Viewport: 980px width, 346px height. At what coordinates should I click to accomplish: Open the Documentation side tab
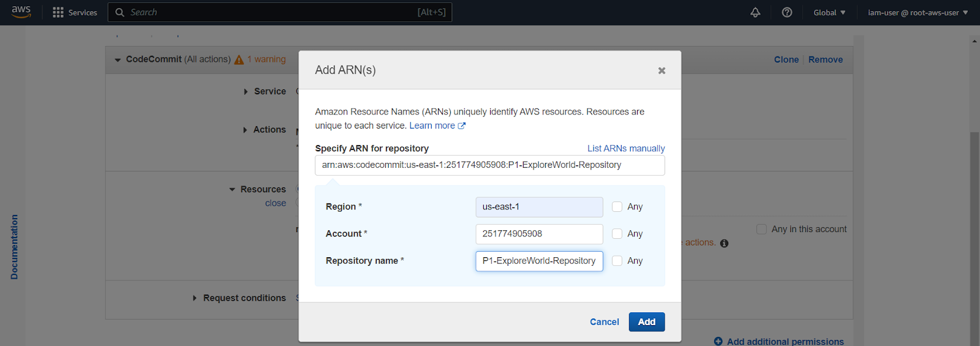click(x=14, y=247)
